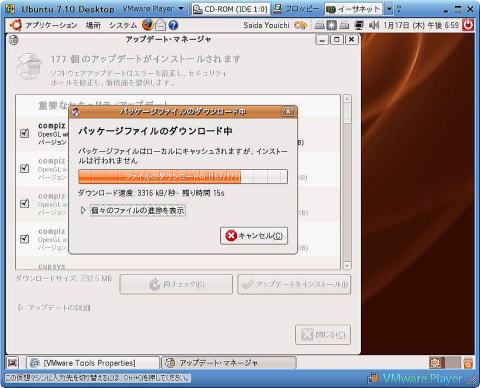Toggle the second compiz update checkbox
The image size is (480, 388).
click(25, 168)
